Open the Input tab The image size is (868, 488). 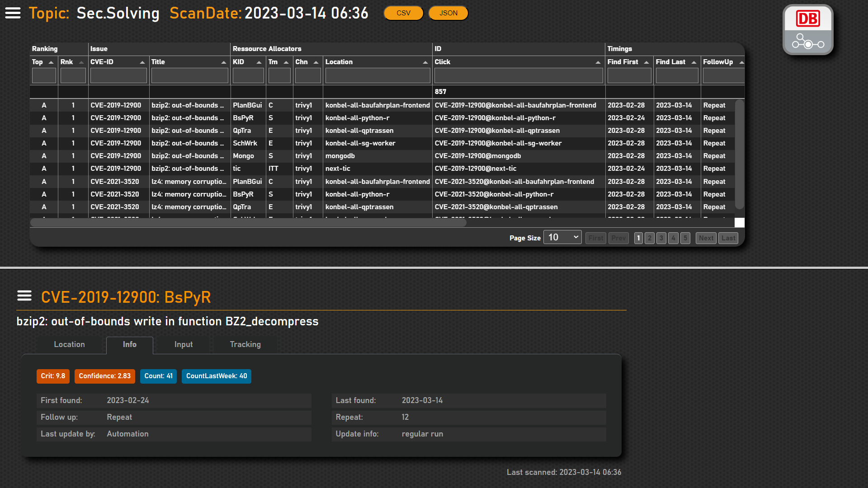click(x=184, y=344)
